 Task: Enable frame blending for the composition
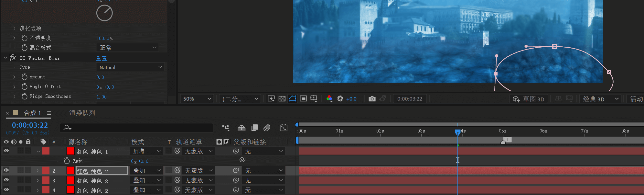click(x=254, y=128)
